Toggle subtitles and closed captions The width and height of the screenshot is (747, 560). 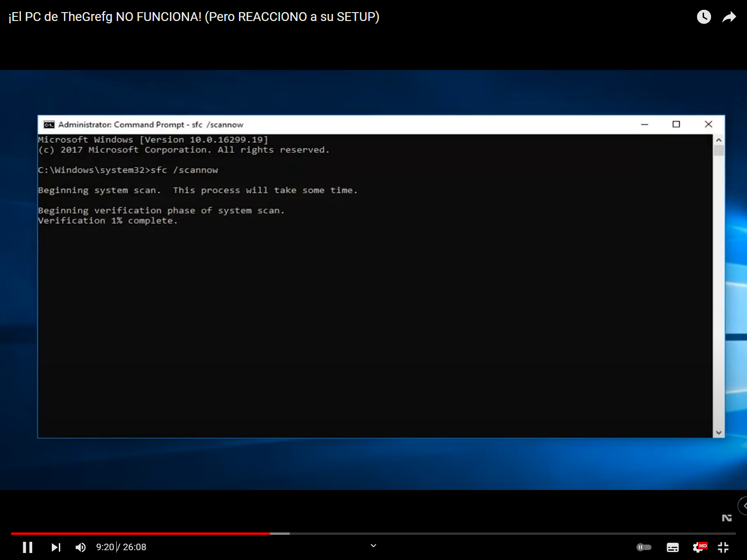click(x=672, y=547)
